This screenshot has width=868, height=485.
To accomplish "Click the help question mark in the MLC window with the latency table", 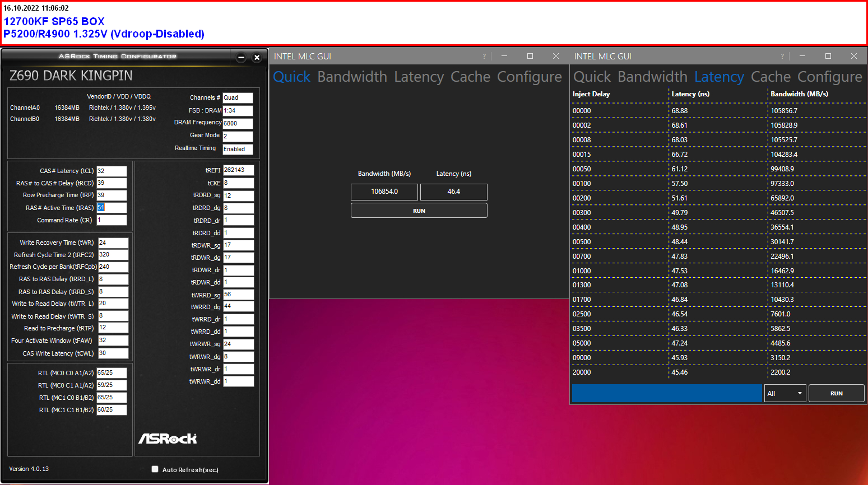I will point(782,56).
